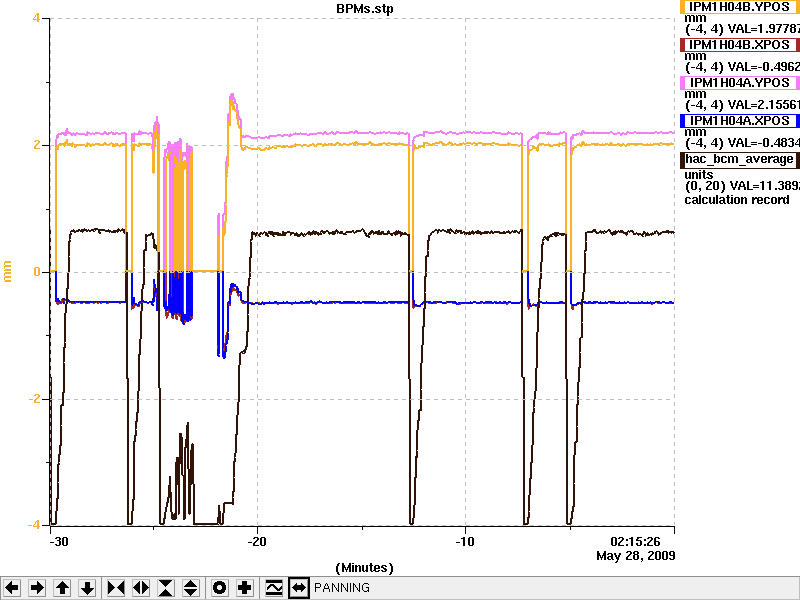Compress the time axis horizontally (inward bowtie icon)
The image size is (800, 600).
(x=116, y=588)
